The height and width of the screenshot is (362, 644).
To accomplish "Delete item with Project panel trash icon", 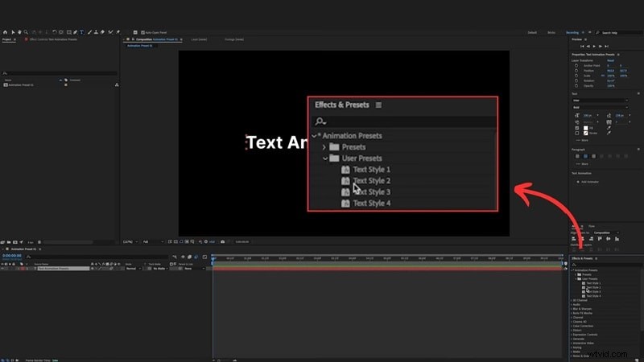I will [39, 242].
